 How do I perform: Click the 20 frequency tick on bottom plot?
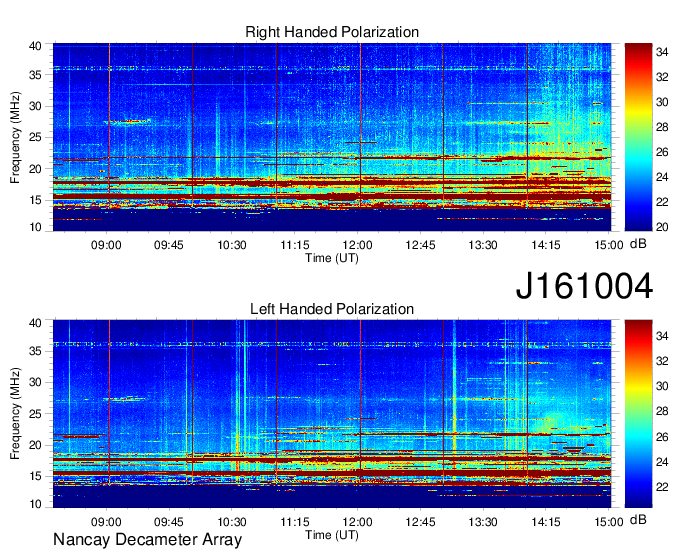tap(36, 445)
